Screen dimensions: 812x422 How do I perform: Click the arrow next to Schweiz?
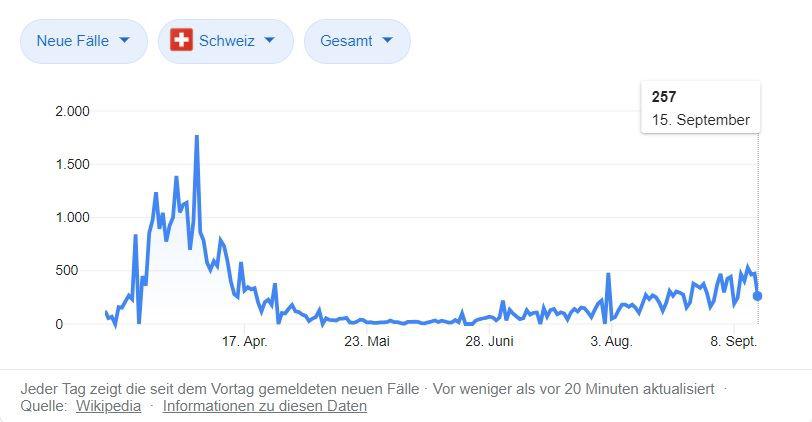(x=269, y=41)
